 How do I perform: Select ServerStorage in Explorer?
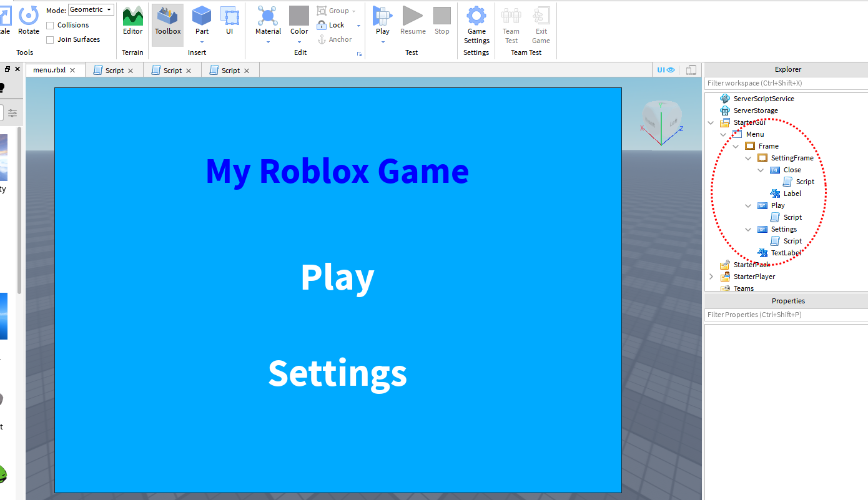(x=756, y=110)
